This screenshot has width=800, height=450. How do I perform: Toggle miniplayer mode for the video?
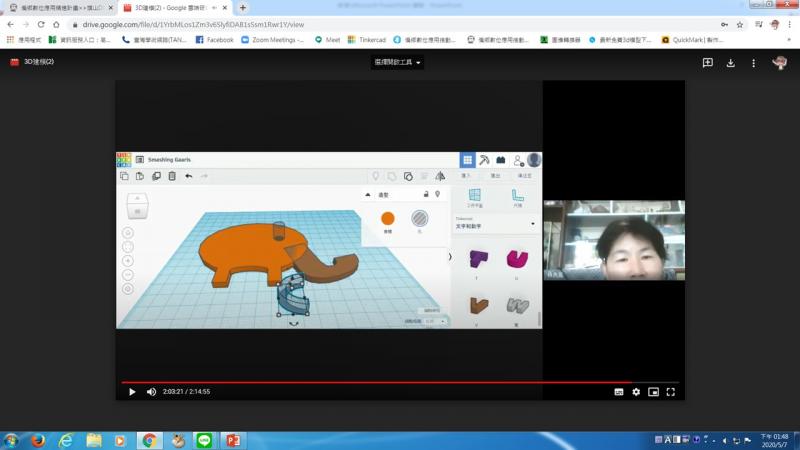point(653,392)
